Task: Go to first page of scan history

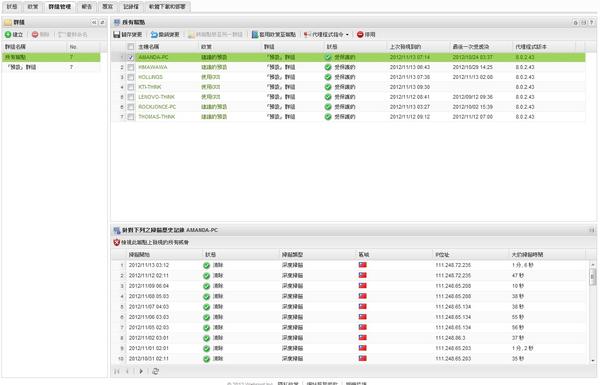Action: [117, 371]
